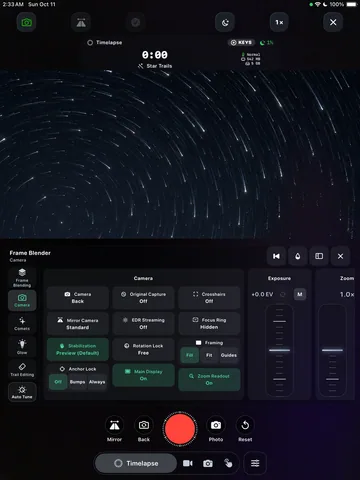Select the Star Trails preset label

(155, 66)
